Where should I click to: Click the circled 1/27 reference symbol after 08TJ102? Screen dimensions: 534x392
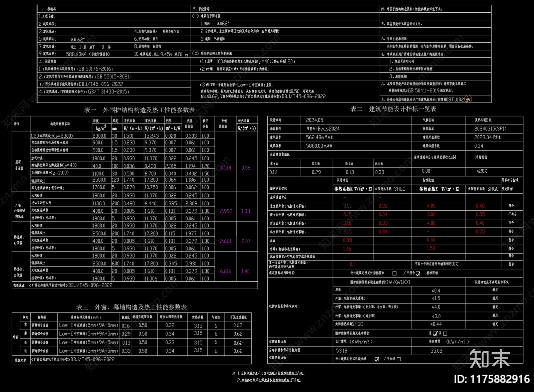click(468, 99)
